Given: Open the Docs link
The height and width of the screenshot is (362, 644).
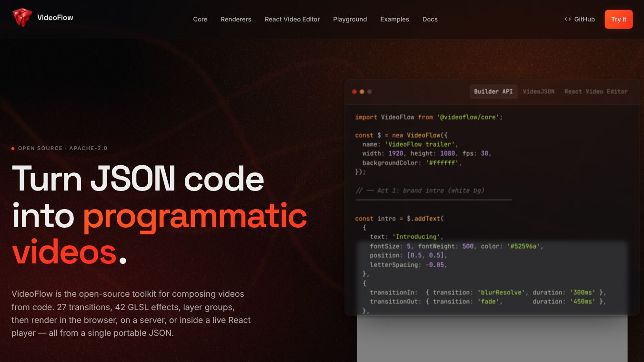Looking at the screenshot, I should (x=430, y=20).
